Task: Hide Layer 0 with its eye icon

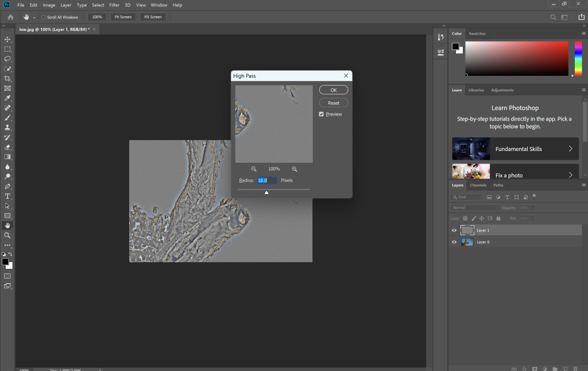Action: (x=454, y=242)
